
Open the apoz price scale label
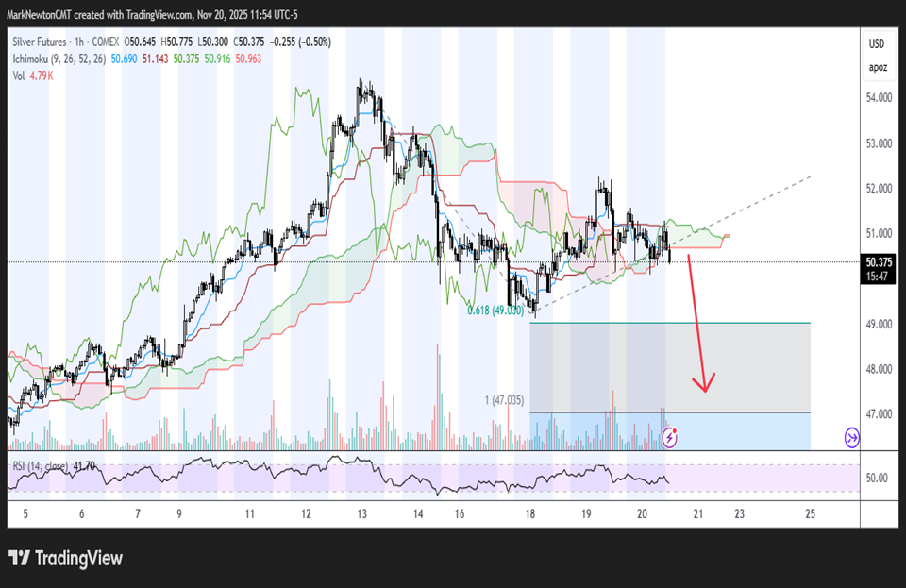878,67
